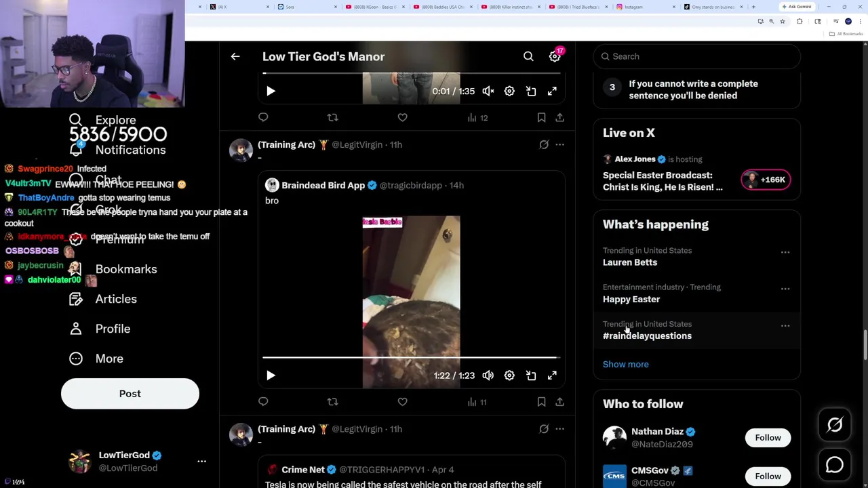Image resolution: width=868 pixels, height=488 pixels.
Task: Toggle picture-in-picture on the 0:01 / 1:35 video
Action: 531,91
